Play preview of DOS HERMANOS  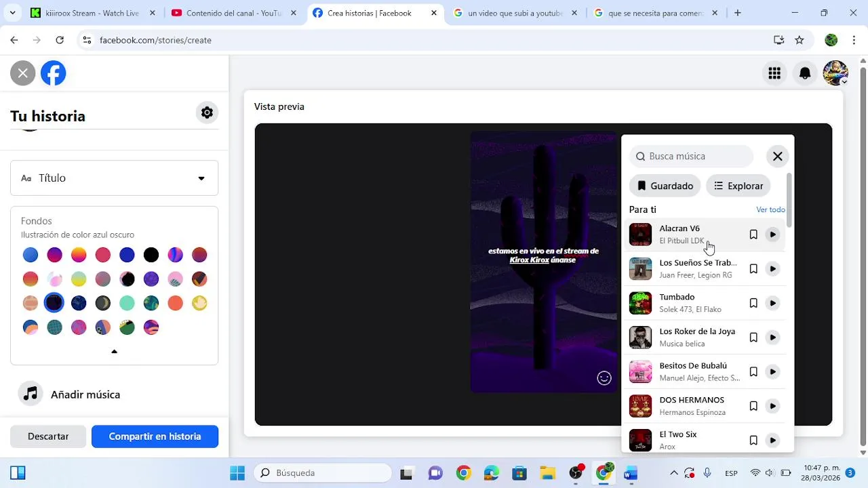772,406
